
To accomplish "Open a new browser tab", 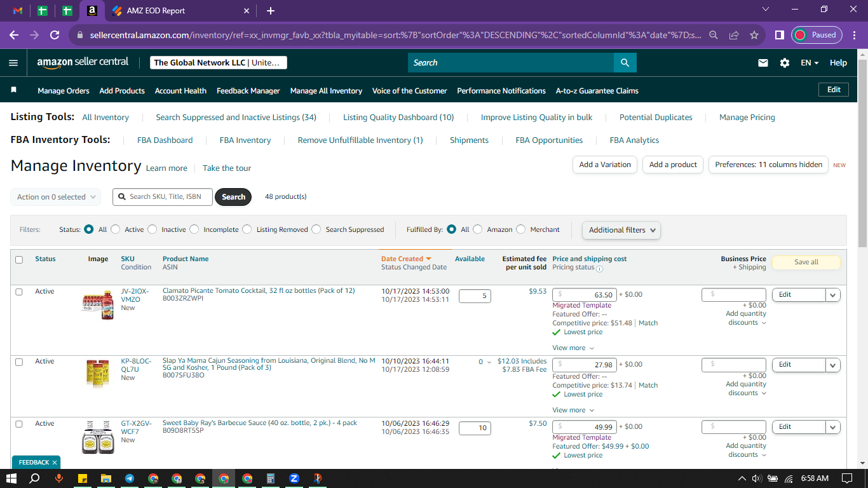I will click(x=271, y=11).
